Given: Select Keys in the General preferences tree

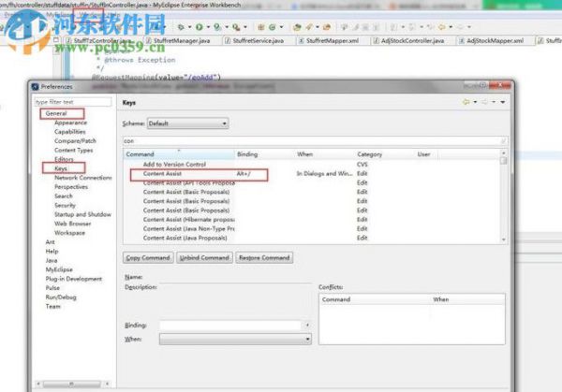Looking at the screenshot, I should coord(61,168).
